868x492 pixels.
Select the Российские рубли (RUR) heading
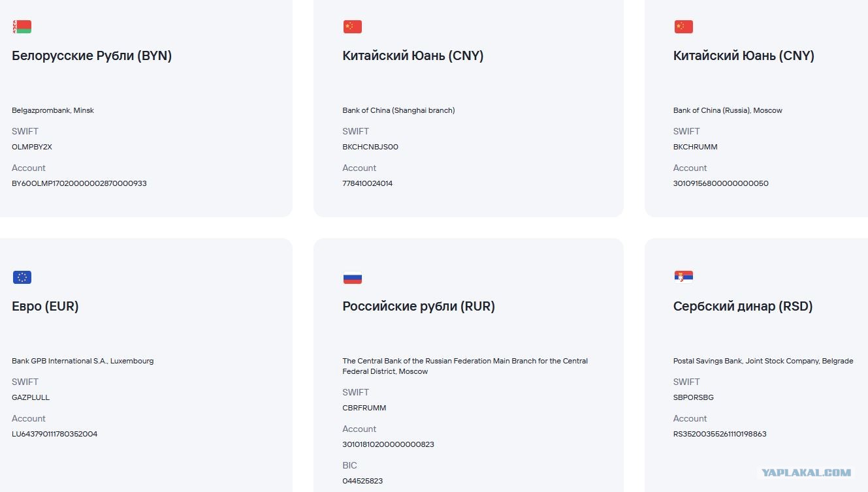coord(419,307)
